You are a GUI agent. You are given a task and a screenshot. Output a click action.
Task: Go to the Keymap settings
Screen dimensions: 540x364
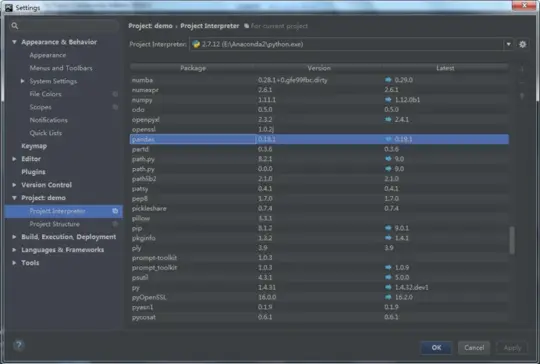pos(34,146)
